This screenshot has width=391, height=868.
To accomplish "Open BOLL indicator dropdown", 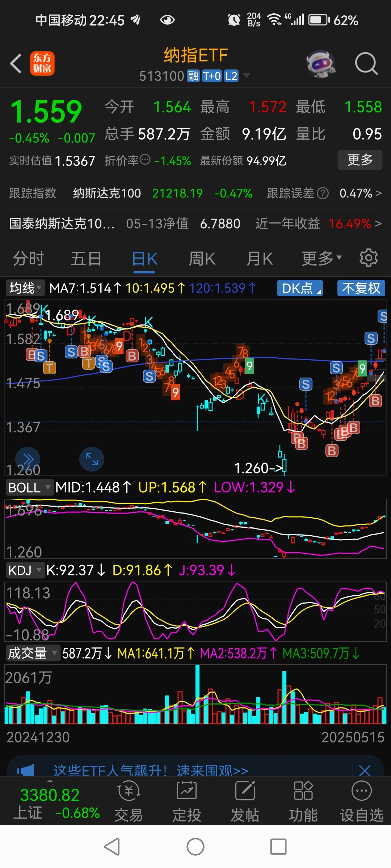I will (x=30, y=487).
